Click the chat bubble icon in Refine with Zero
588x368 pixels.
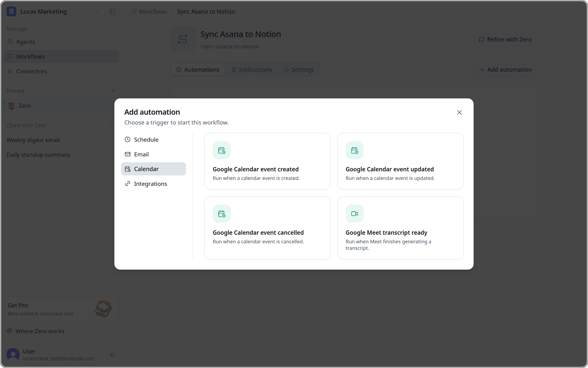click(481, 39)
